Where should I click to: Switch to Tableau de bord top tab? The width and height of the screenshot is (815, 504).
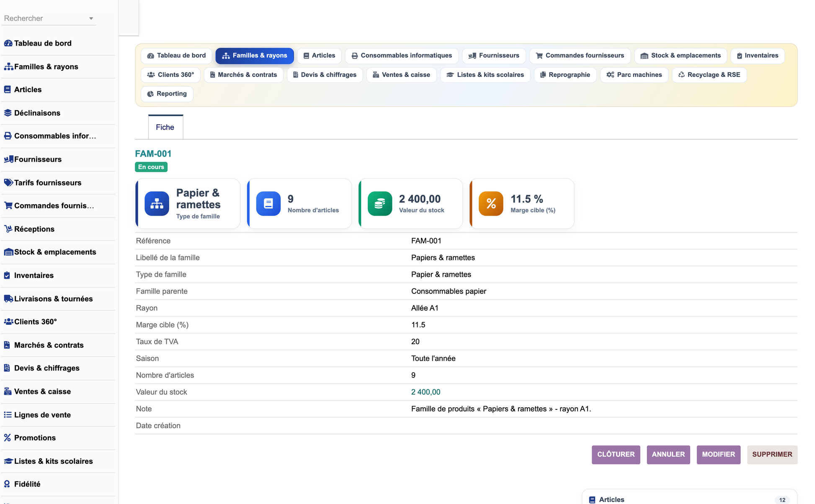pos(177,56)
